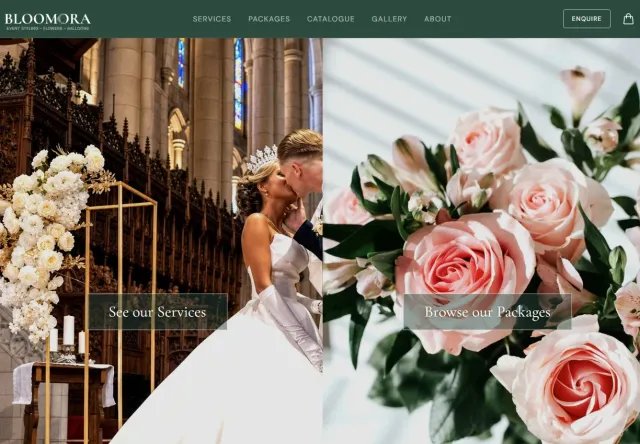The height and width of the screenshot is (444, 640).
Task: Open the Catalogue menu item
Action: tap(331, 19)
